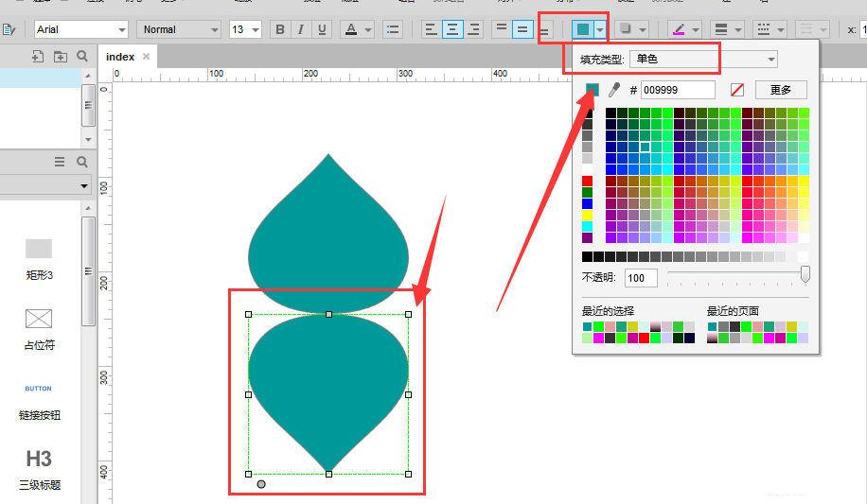Image resolution: width=867 pixels, height=504 pixels.
Task: Insert a bulleted list
Action: (393, 29)
